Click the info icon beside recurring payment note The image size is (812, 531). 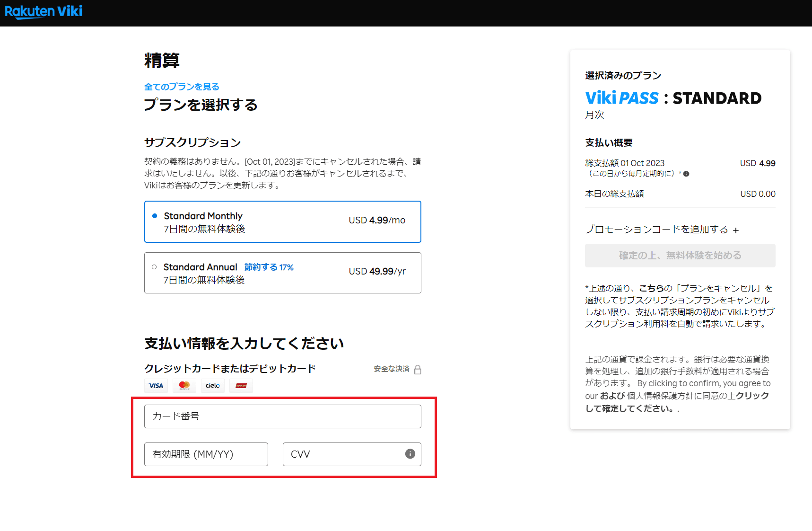pos(686,174)
